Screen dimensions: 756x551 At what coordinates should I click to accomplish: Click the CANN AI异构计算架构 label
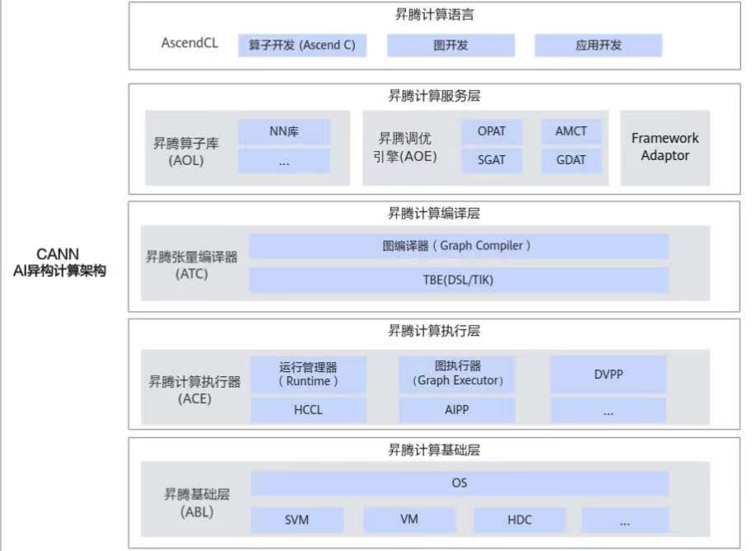pos(59,262)
